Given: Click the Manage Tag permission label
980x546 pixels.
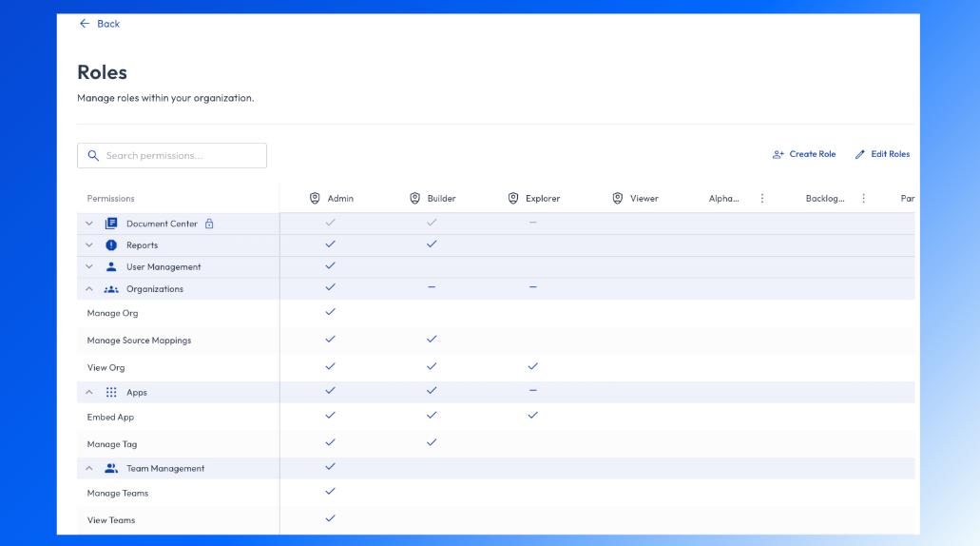Looking at the screenshot, I should [112, 444].
